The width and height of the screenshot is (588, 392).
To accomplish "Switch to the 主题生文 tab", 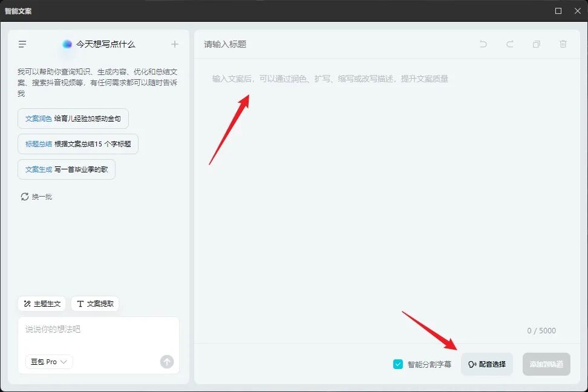I will [41, 304].
